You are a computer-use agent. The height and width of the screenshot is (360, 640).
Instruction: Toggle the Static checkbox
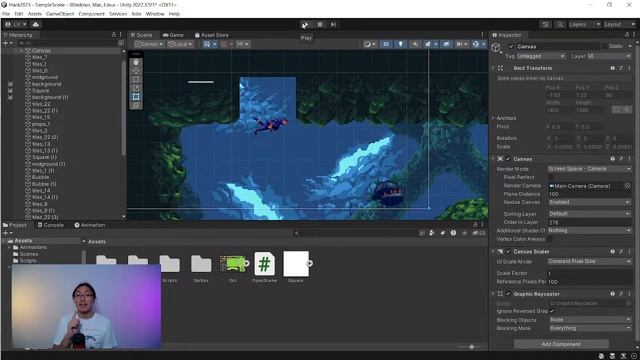click(604, 47)
